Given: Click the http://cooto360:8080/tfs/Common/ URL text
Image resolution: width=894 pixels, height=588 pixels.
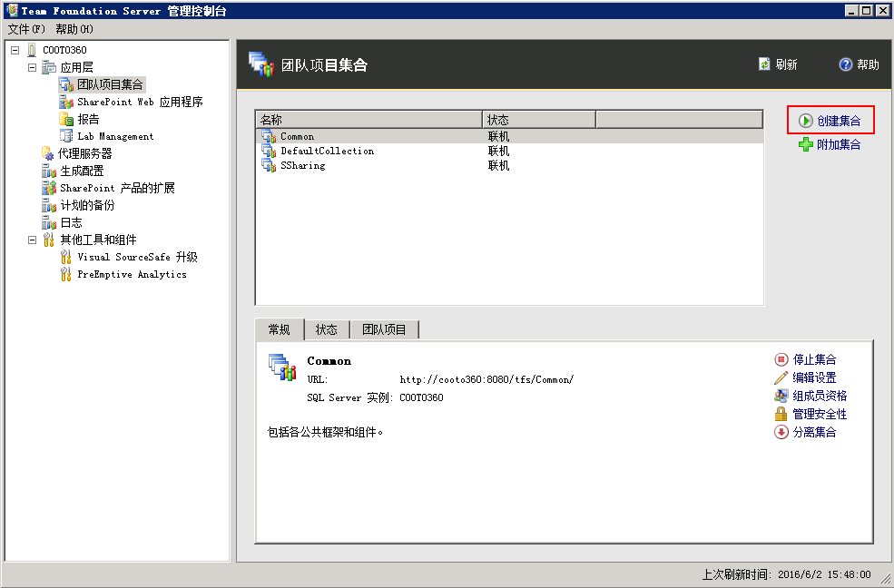Looking at the screenshot, I should point(486,379).
